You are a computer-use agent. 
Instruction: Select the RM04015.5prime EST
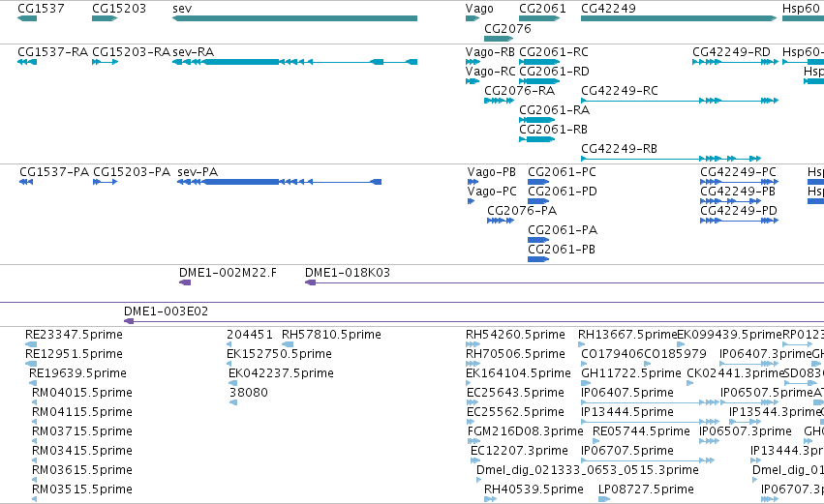tap(34, 403)
